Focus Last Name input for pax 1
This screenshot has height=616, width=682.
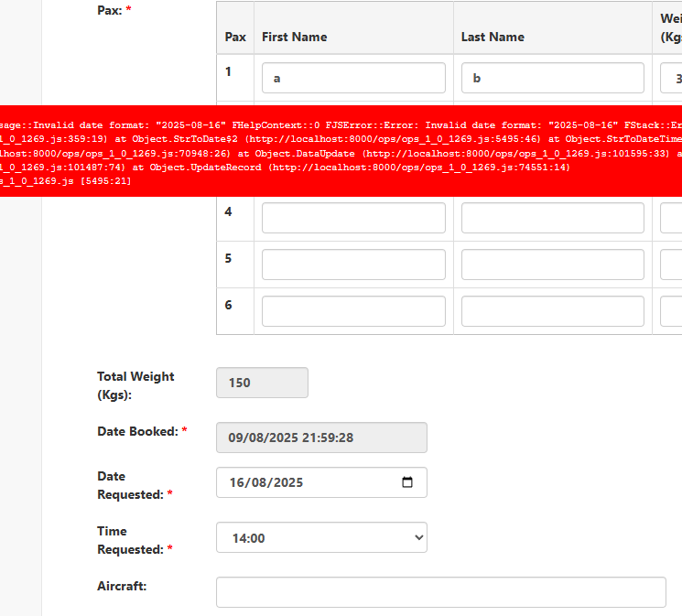click(x=553, y=78)
